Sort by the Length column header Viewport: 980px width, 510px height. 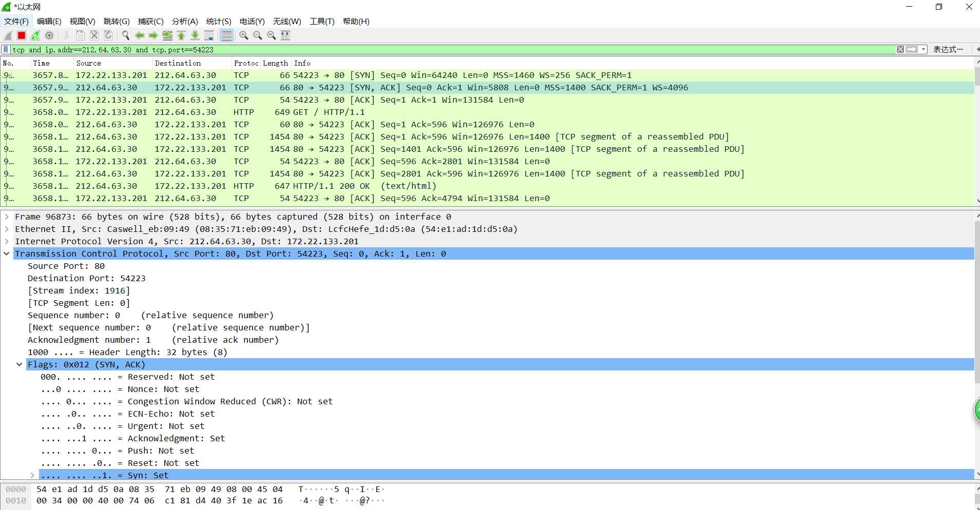pos(276,63)
